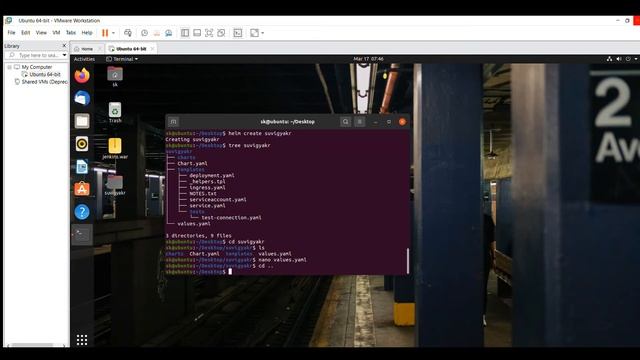Open the power options dropdown next to pause
The image size is (640, 360).
(x=113, y=33)
